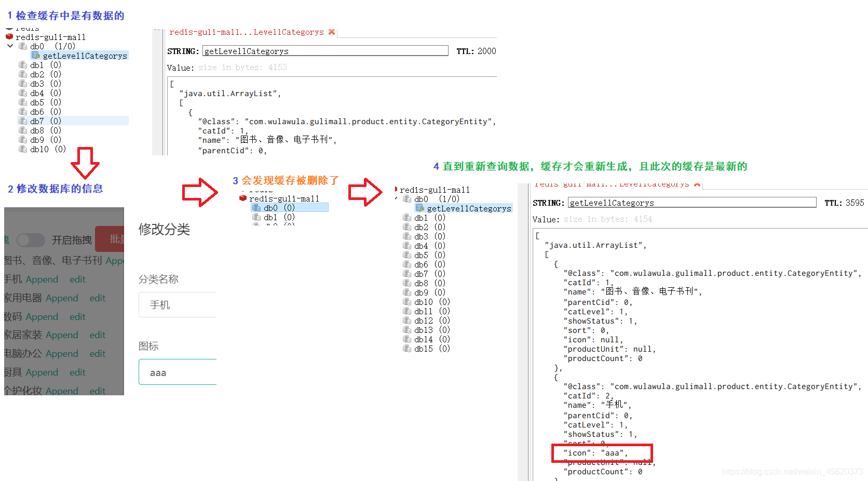868x481 pixels.
Task: Click the db3 icon in the tree ending at db10
Action: point(23,84)
